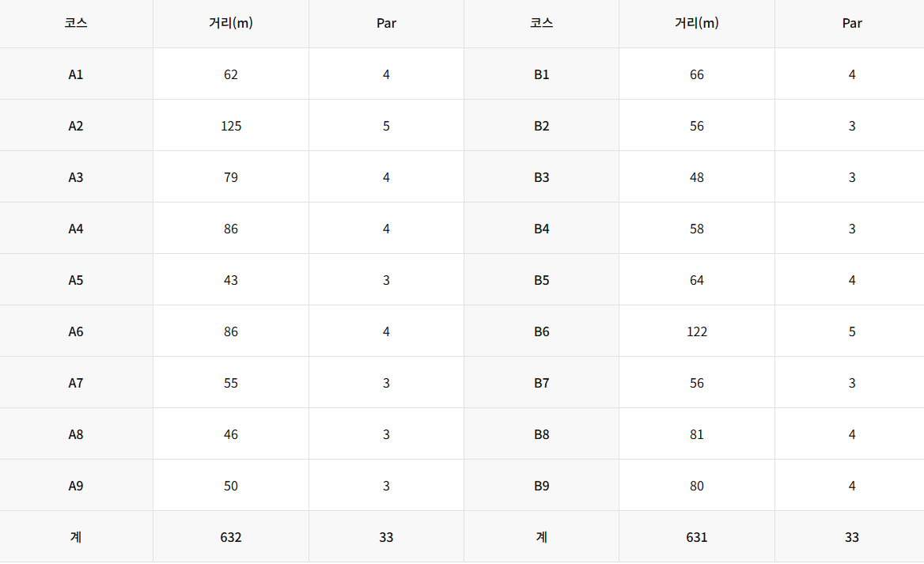The image size is (924, 564).
Task: Click the B3 distance value 48
Action: (696, 177)
